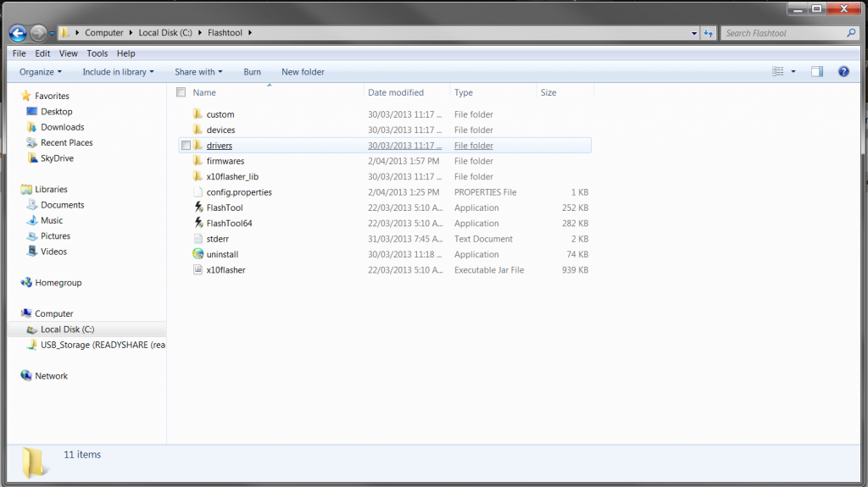Open the Share with dropdown

pyautogui.click(x=198, y=72)
